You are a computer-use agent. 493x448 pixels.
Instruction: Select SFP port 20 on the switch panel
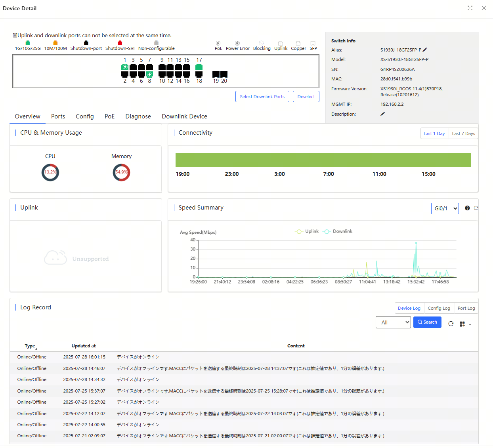[224, 74]
